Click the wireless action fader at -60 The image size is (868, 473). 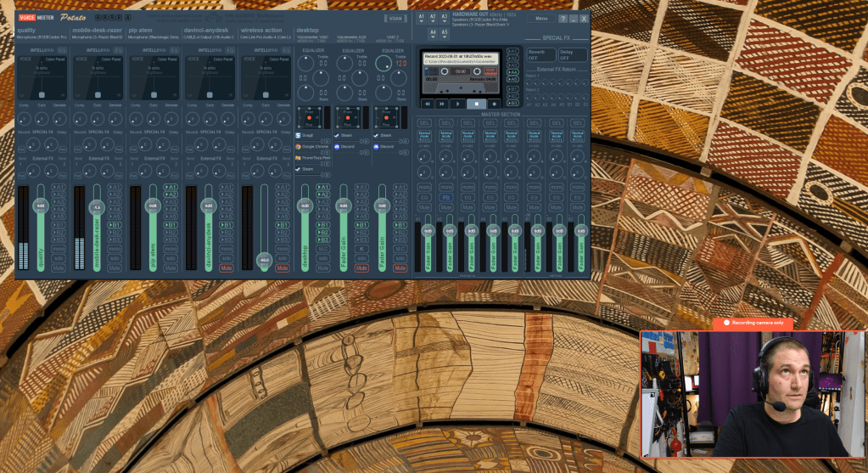click(265, 259)
